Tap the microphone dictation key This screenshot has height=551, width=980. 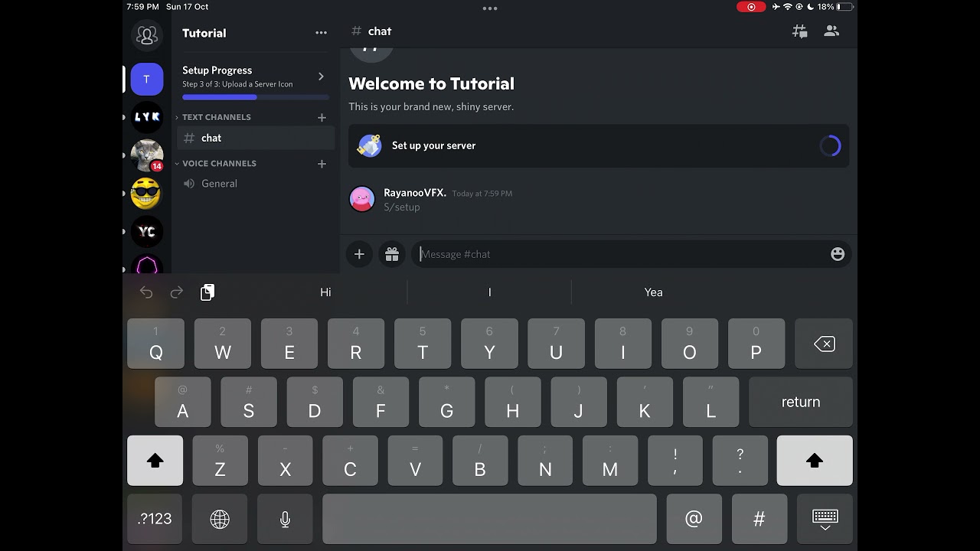pyautogui.click(x=285, y=519)
